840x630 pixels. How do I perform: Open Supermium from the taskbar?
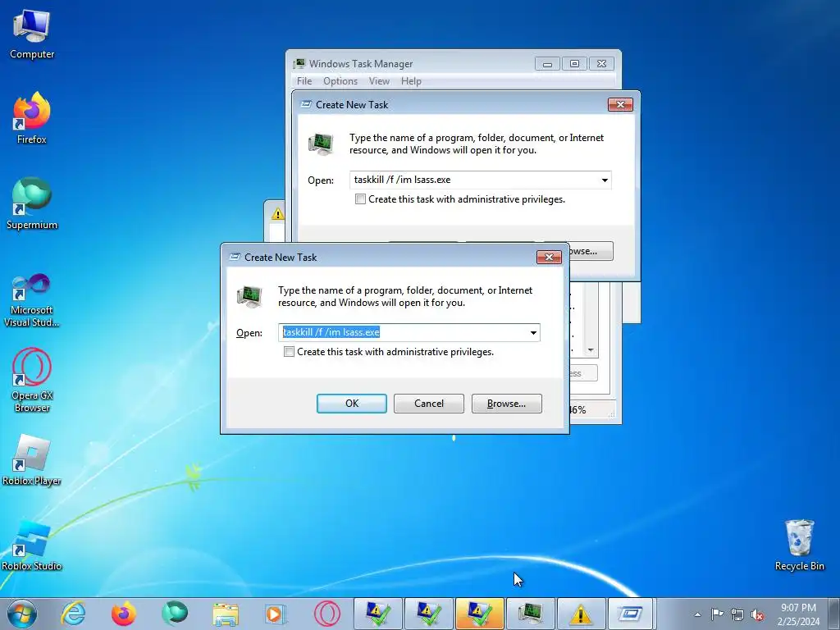point(175,614)
